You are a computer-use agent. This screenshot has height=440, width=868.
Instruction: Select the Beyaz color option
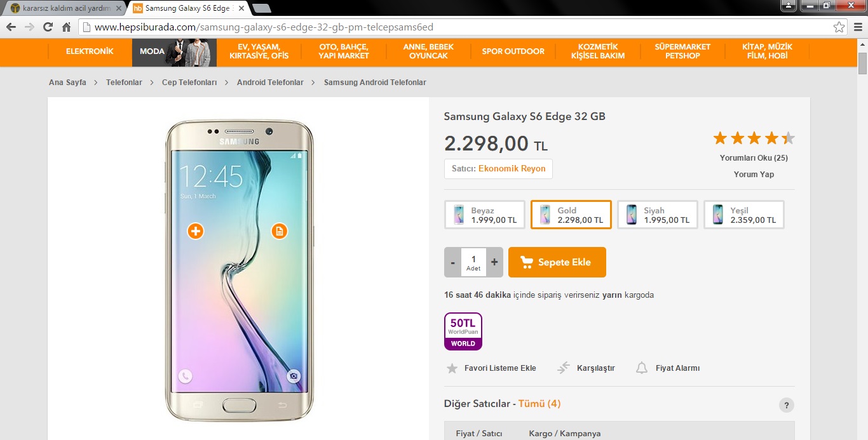485,215
